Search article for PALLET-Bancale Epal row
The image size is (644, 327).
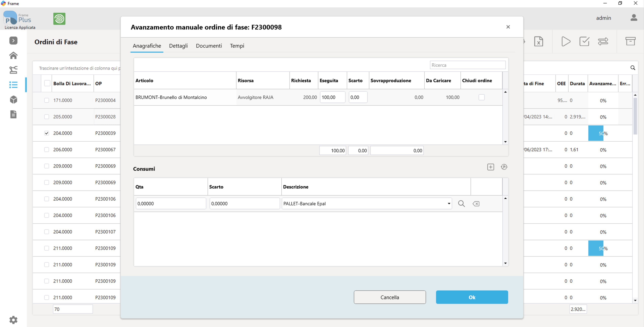point(461,204)
